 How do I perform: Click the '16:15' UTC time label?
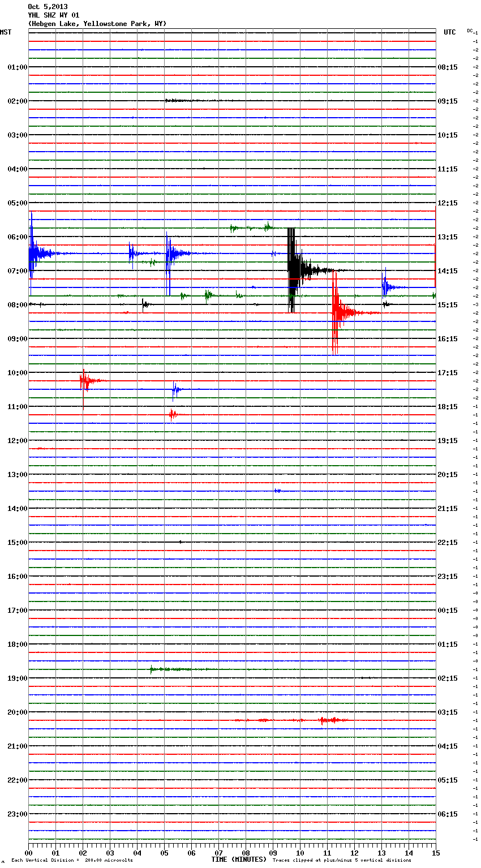448,339
